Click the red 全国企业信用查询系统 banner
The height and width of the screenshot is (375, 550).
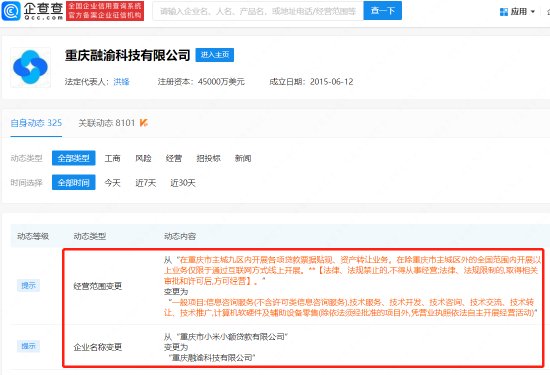coord(105,11)
